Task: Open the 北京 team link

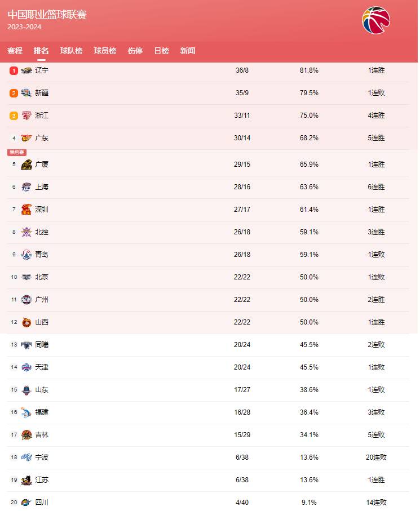Action: (x=42, y=277)
